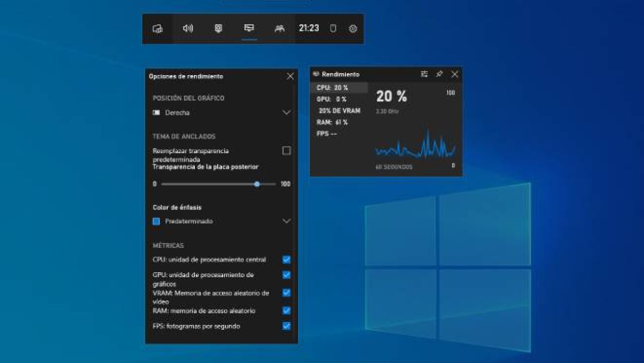Click the back plate transparency slider handle
644x363 pixels.
tap(257, 184)
